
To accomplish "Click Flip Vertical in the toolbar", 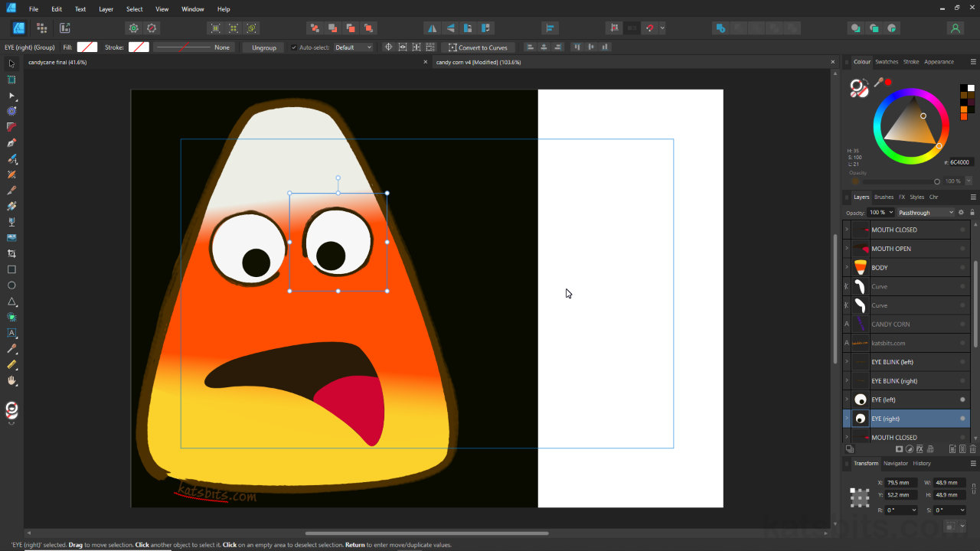I will pos(450,28).
